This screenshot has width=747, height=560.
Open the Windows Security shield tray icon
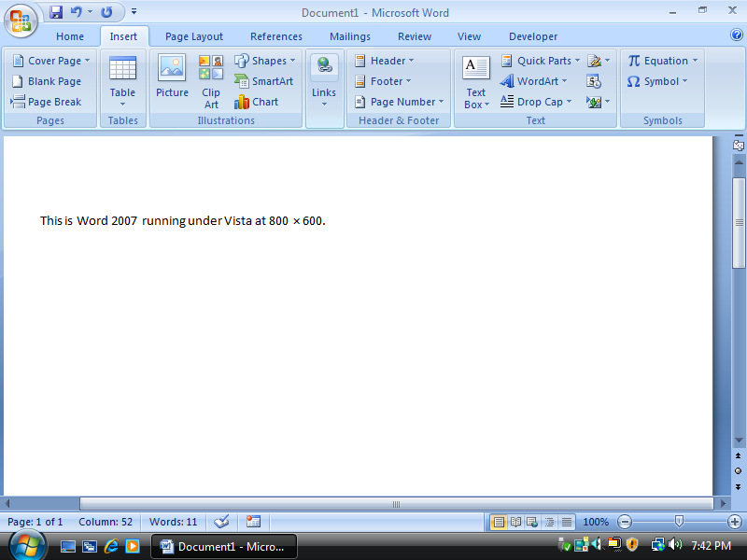[632, 544]
